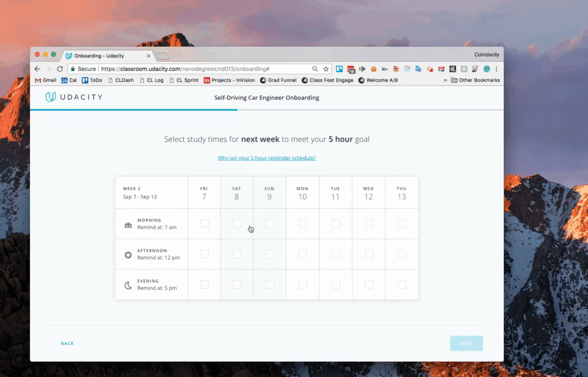
Task: Check the Thursday evening study slot
Action: click(401, 284)
